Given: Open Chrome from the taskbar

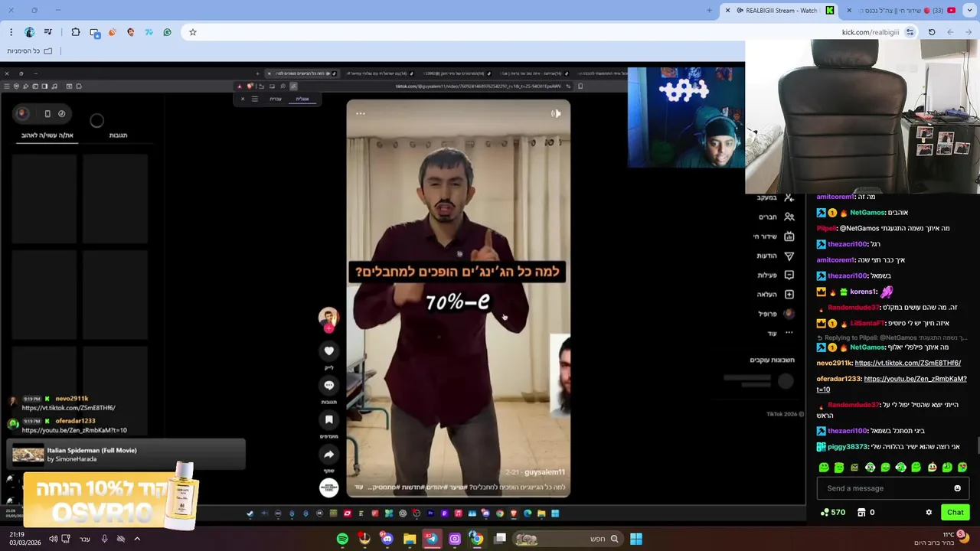Looking at the screenshot, I should coord(476,539).
